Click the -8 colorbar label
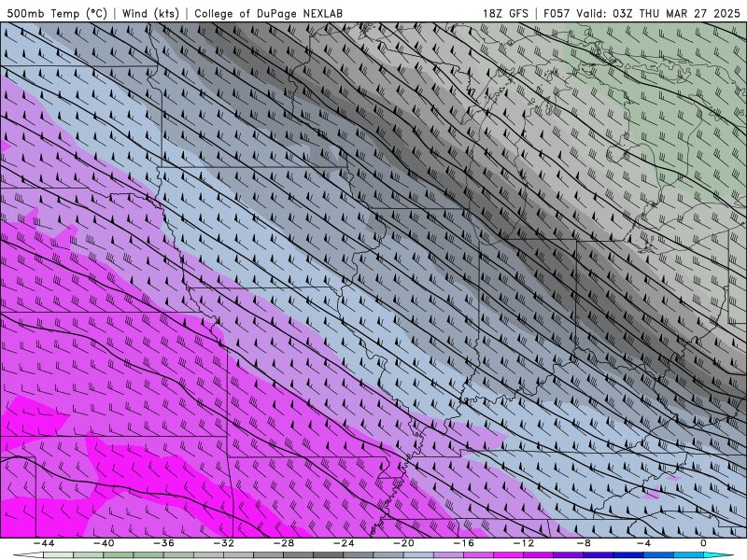 click(584, 543)
